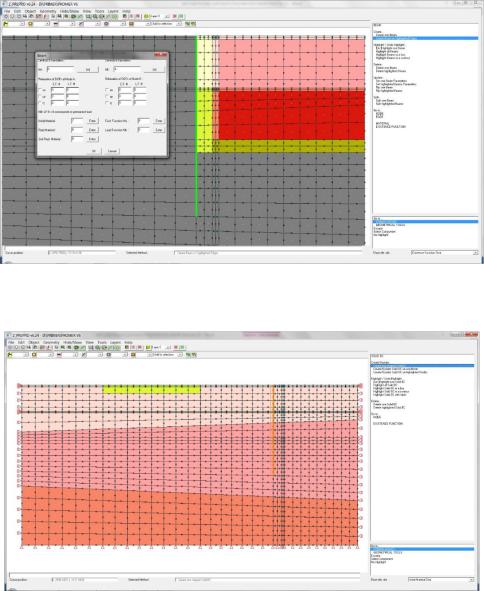
Task: Open File menu in top window
Action: tap(7, 11)
